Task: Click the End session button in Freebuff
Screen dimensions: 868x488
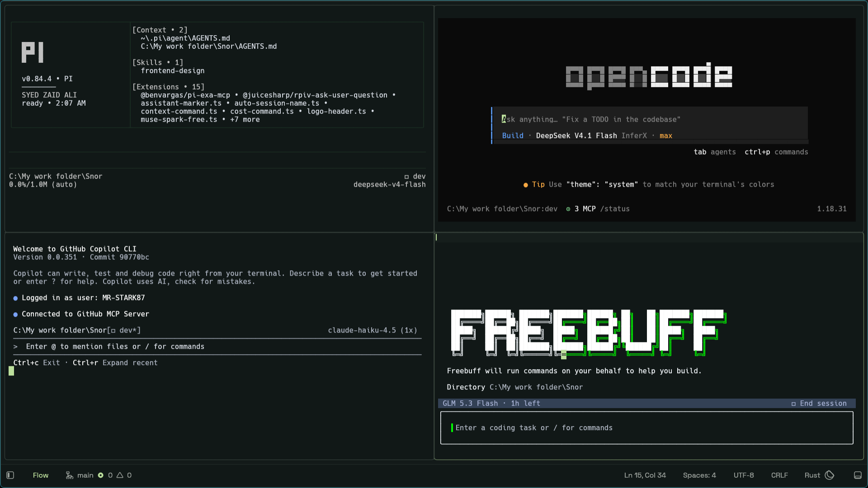Action: (x=819, y=404)
